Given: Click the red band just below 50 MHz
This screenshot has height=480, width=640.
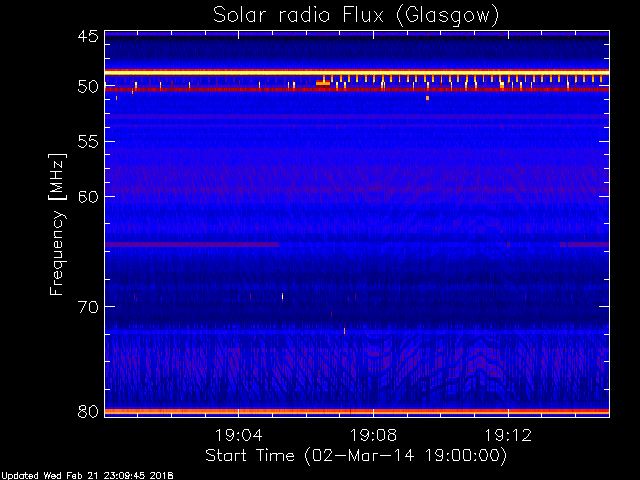Looking at the screenshot, I should click(x=357, y=89).
